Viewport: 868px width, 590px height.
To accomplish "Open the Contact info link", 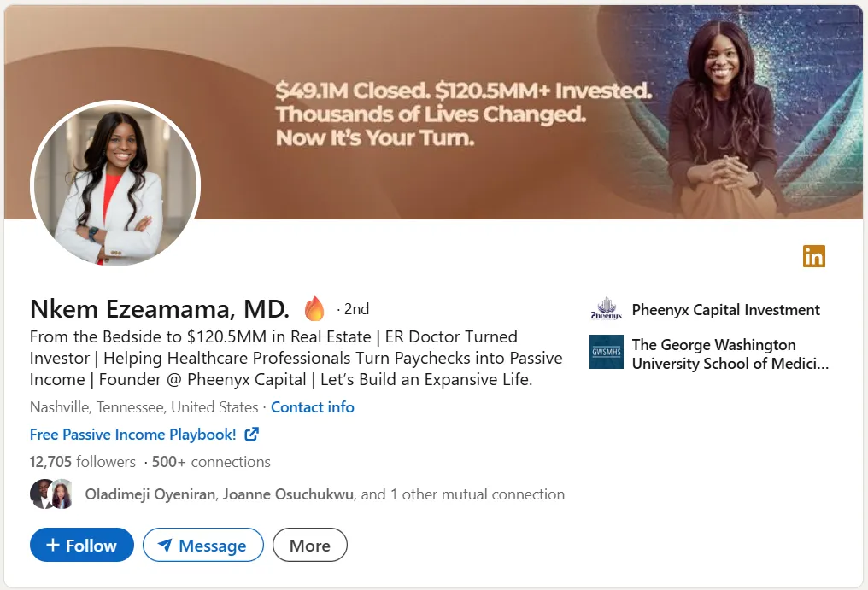I will click(313, 407).
